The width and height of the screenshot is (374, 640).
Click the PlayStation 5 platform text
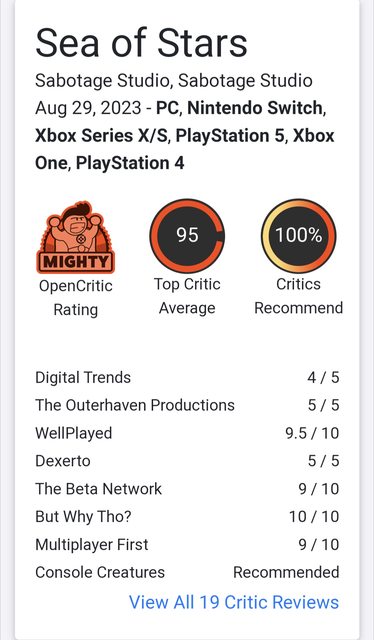click(x=229, y=136)
